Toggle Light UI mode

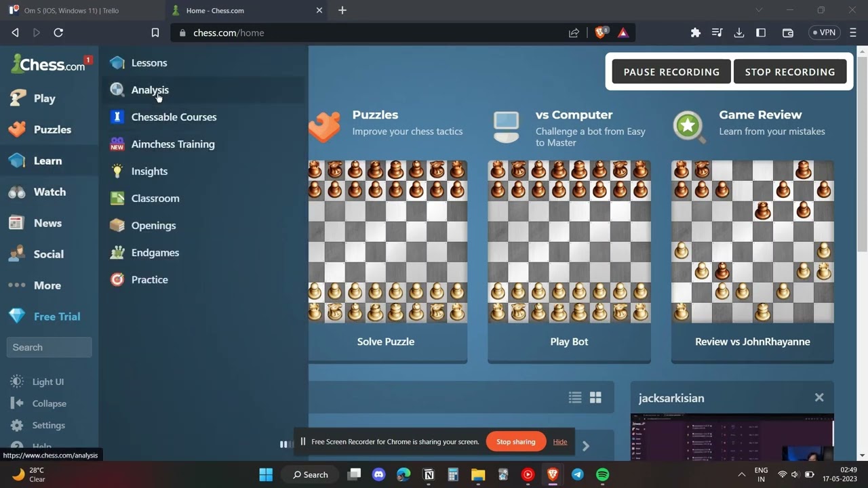(47, 382)
